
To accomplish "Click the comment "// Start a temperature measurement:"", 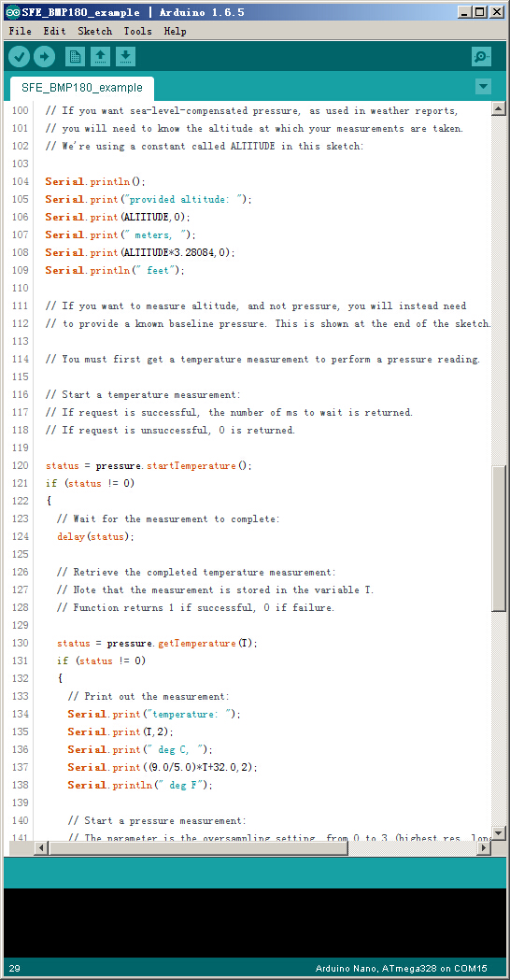I will (x=143, y=394).
